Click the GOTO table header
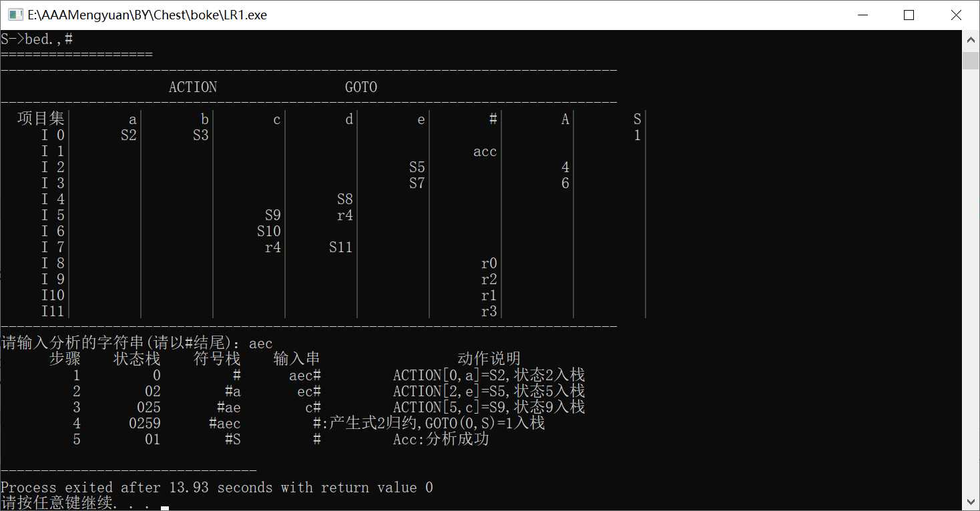This screenshot has width=980, height=511. [361, 87]
